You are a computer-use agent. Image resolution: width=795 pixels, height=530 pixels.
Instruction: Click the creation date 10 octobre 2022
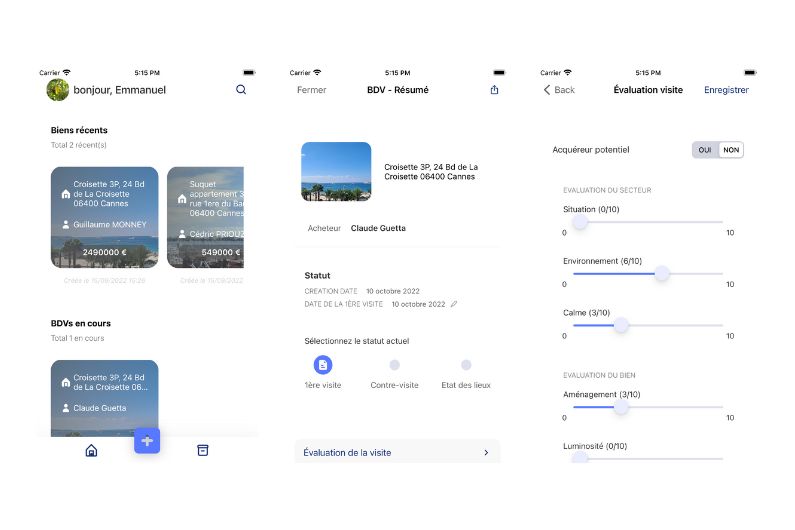pyautogui.click(x=393, y=291)
